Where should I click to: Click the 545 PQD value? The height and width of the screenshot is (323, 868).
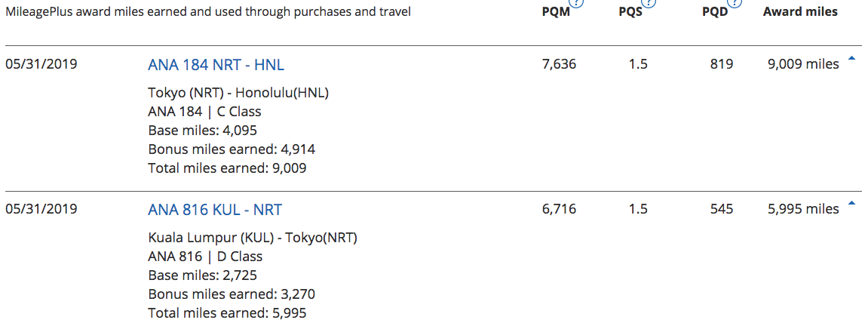pos(722,210)
